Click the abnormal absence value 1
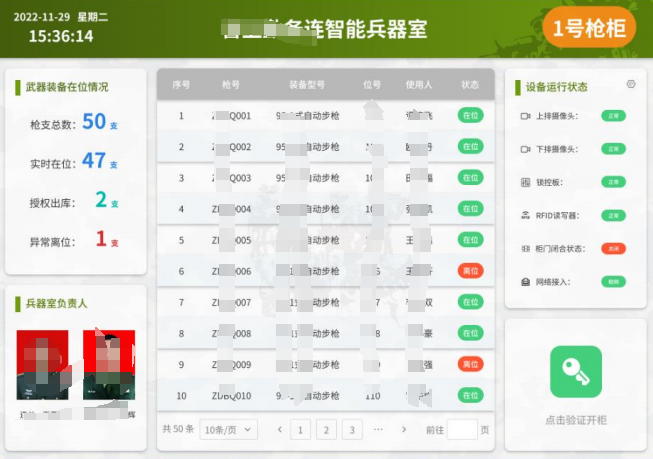Viewport: 653px width, 459px height. click(101, 238)
